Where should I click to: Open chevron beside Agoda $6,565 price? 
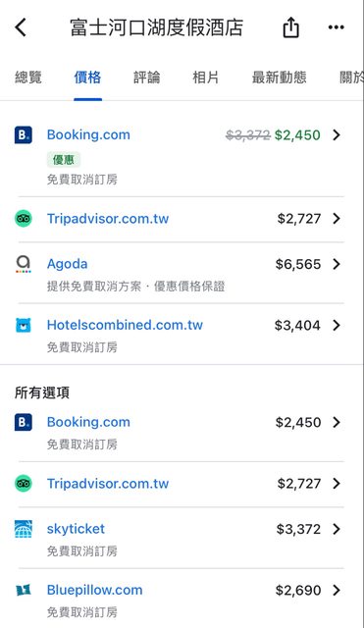(x=337, y=264)
